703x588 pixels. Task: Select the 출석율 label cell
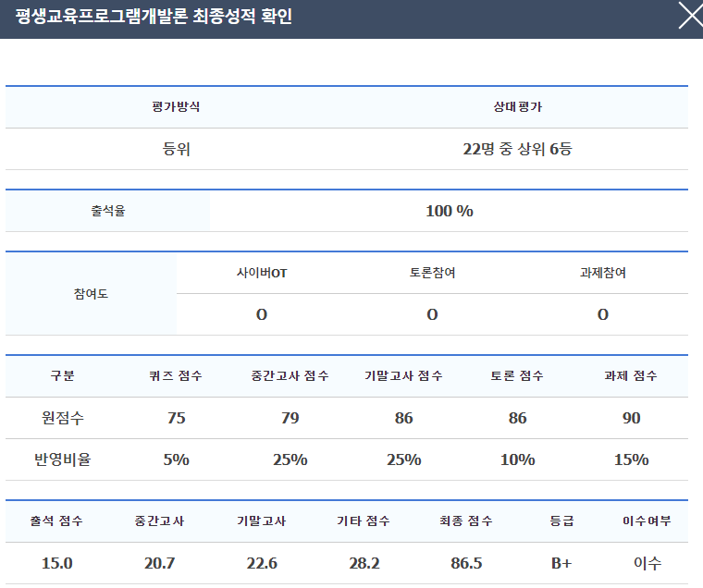pos(107,211)
